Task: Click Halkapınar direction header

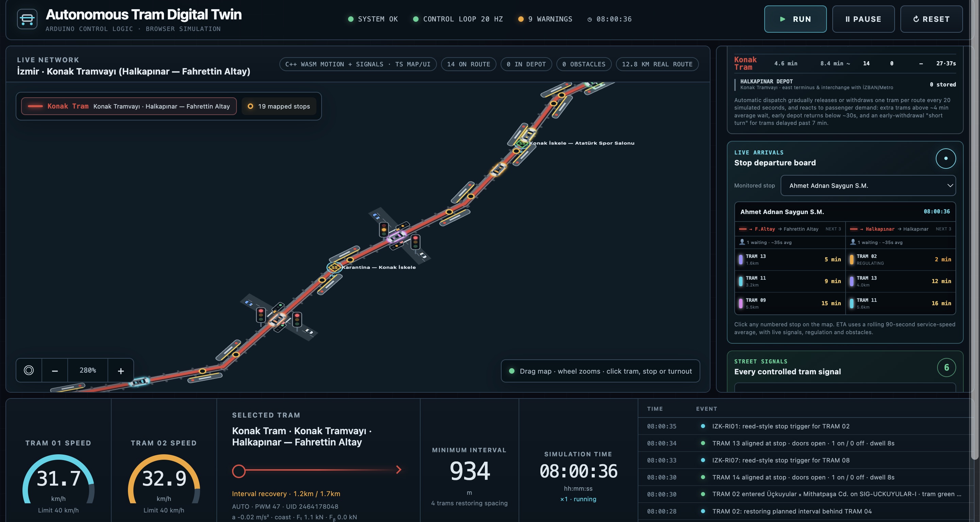Action: point(900,229)
